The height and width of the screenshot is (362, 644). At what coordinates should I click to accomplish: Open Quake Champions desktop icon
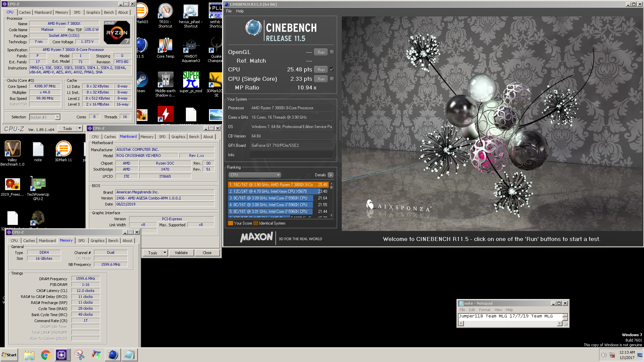point(215,50)
